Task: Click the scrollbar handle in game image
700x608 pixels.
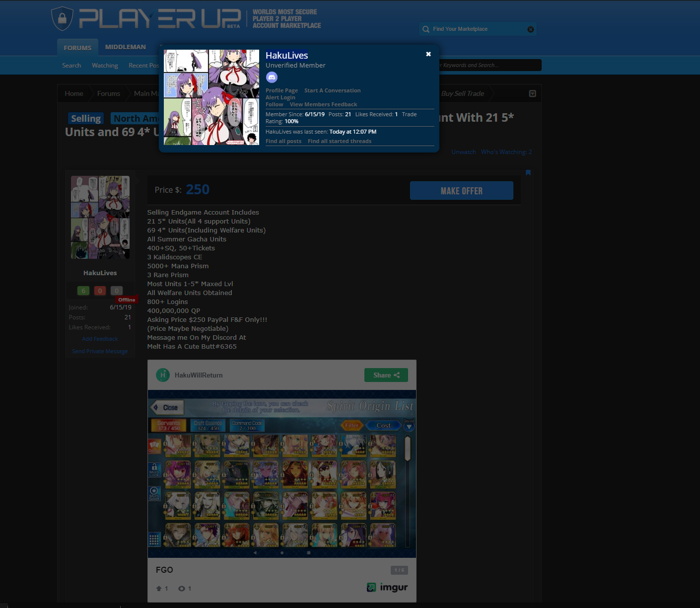Action: [x=408, y=449]
